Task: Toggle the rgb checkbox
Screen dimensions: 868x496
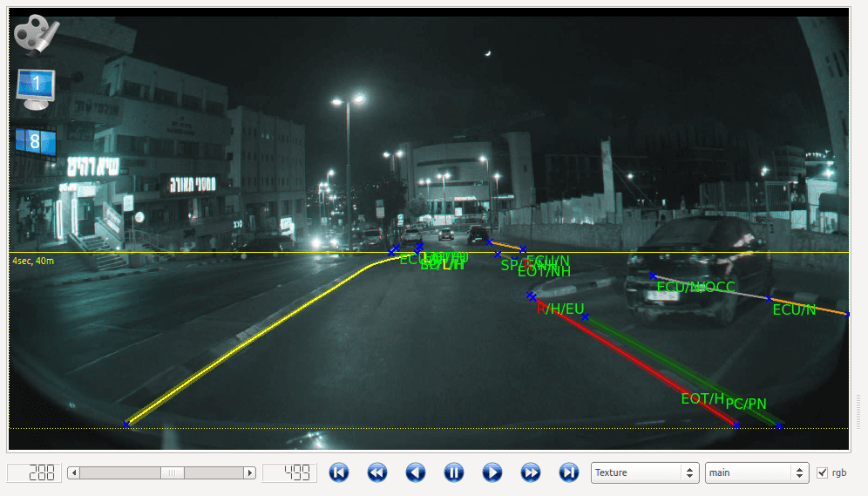Action: click(x=823, y=472)
